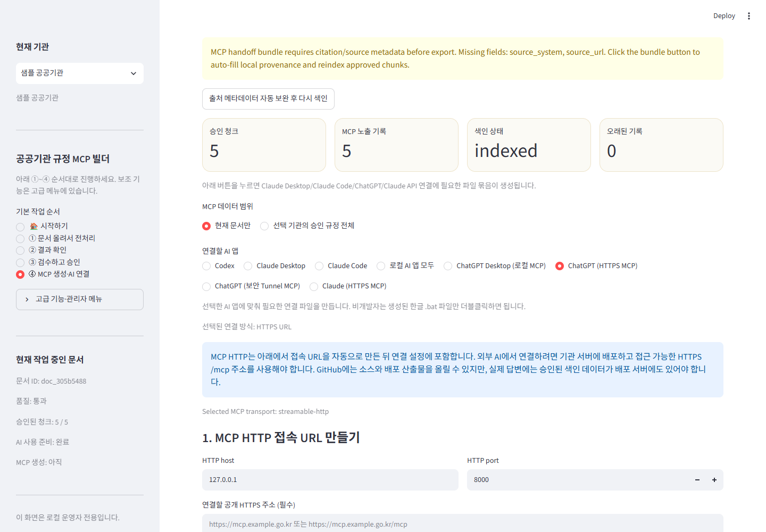766x532 pixels.
Task: Click the HTTP port number field
Action: pyautogui.click(x=578, y=480)
